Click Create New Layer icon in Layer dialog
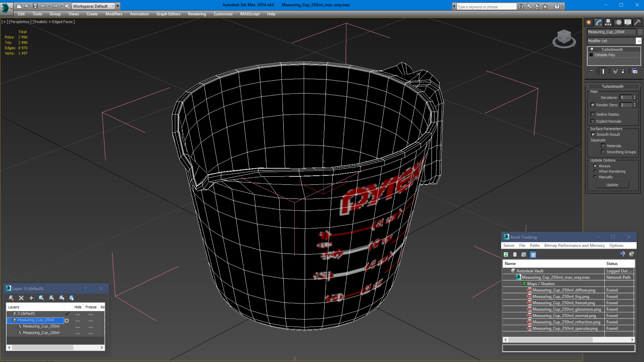 click(x=11, y=298)
